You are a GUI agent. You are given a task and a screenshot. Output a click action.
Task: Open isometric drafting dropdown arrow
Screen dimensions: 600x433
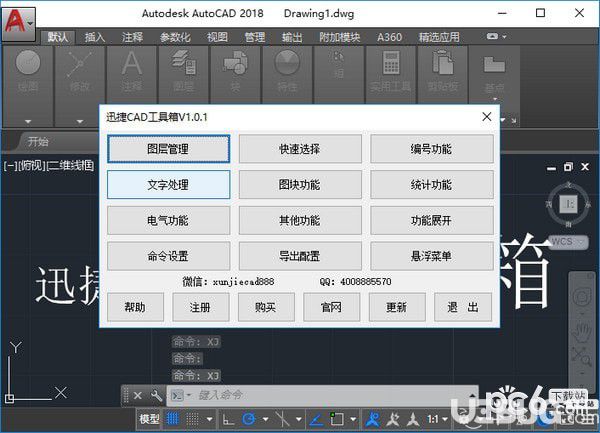tap(299, 419)
